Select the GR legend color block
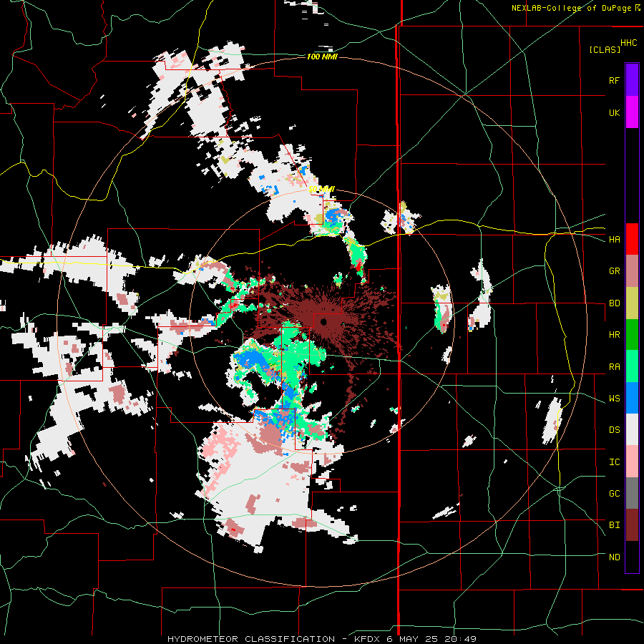The image size is (644, 644). (632, 271)
